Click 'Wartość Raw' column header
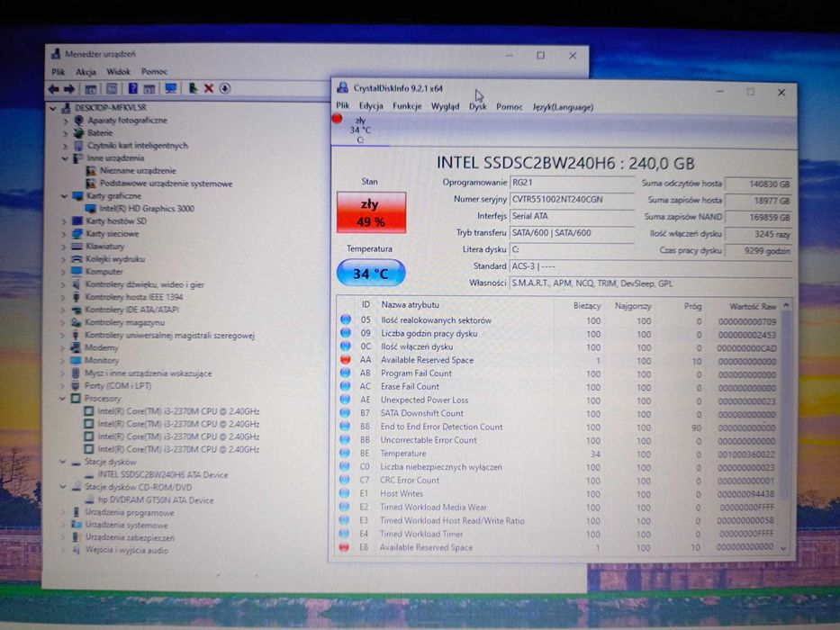 [752, 306]
